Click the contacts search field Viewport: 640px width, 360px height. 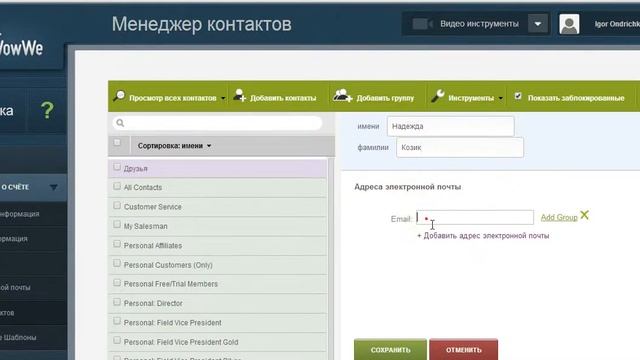[217, 123]
